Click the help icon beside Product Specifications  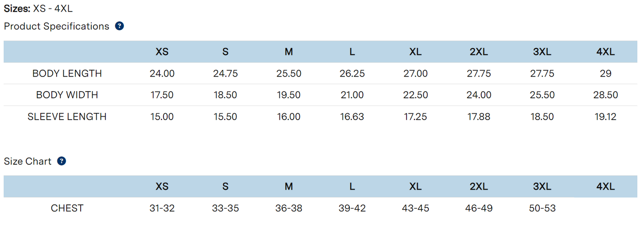pyautogui.click(x=119, y=26)
